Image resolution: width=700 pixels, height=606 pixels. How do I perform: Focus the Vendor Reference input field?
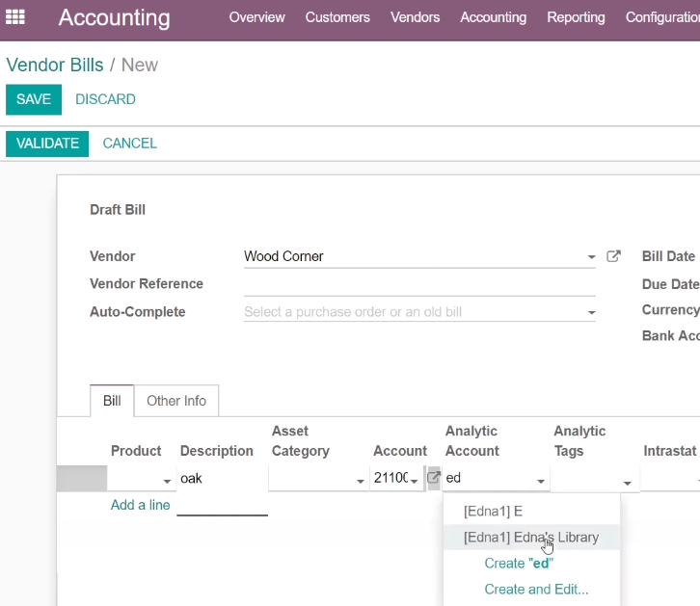click(419, 284)
